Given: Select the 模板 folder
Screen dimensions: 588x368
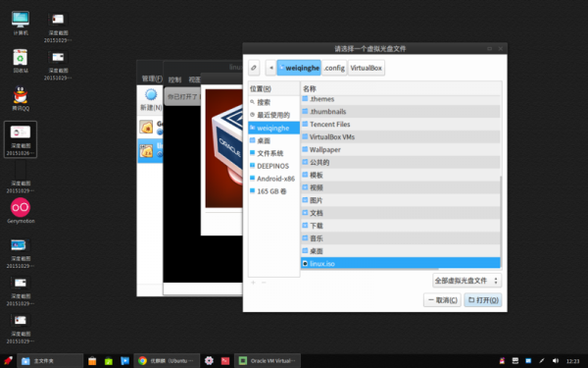Looking at the screenshot, I should tap(400, 175).
